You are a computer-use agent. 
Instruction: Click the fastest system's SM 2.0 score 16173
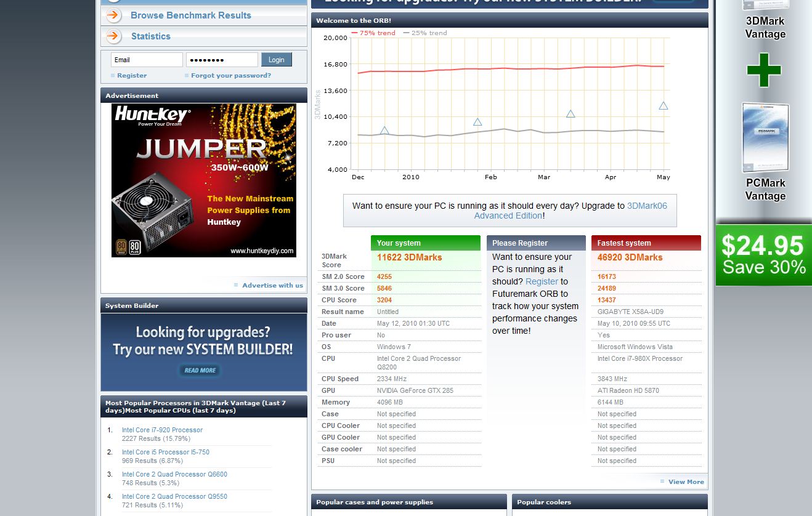607,277
